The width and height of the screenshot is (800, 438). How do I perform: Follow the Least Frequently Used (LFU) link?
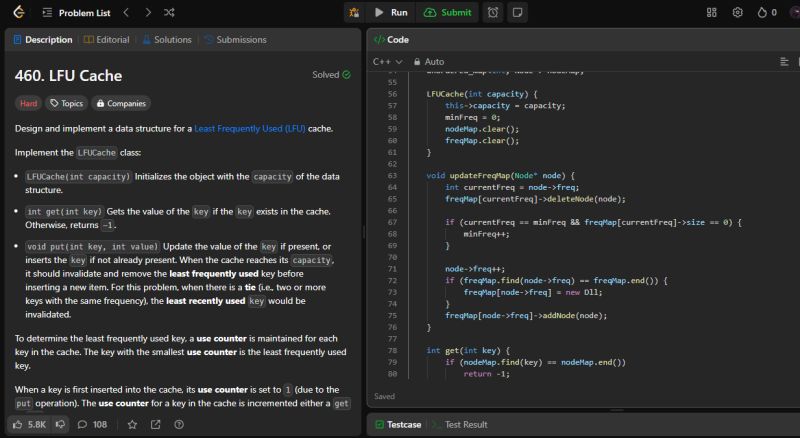[250, 129]
